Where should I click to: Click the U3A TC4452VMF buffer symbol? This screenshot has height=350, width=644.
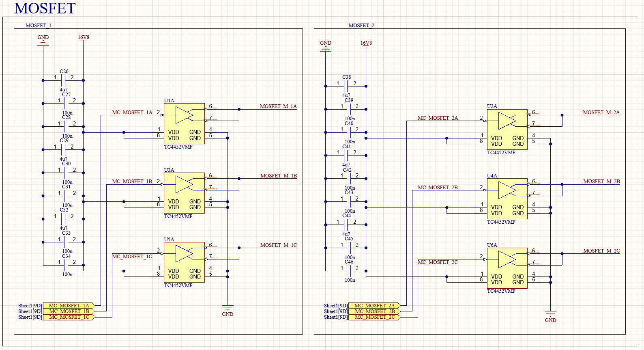[x=184, y=193]
